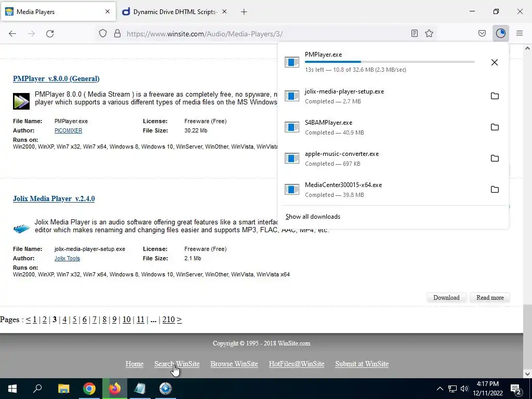Open a new browser tab
The width and height of the screenshot is (532, 399).
pos(244,12)
